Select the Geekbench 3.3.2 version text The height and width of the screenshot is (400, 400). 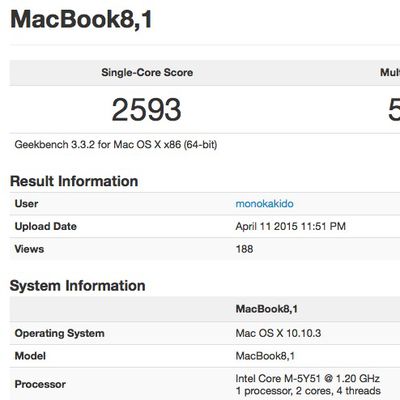[116, 145]
